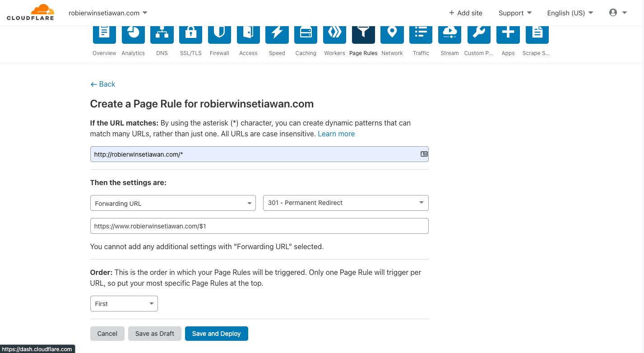Open the First order dropdown
The image size is (644, 353).
coord(124,304)
